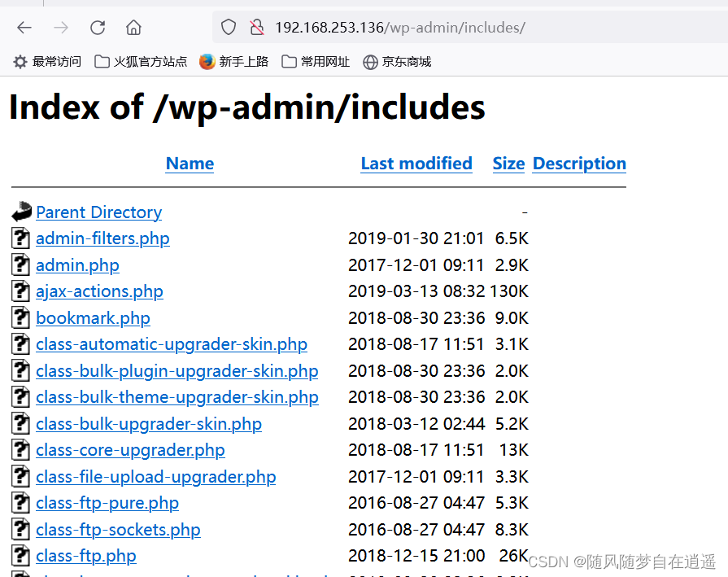Click the date 2019-03-13 08:32
The width and height of the screenshot is (728, 577).
tap(416, 291)
